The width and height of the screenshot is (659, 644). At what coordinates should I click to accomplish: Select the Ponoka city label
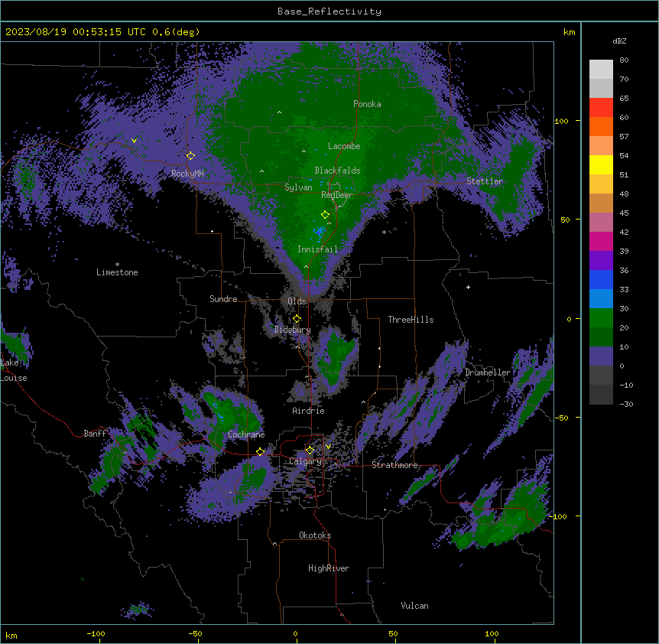pos(367,104)
